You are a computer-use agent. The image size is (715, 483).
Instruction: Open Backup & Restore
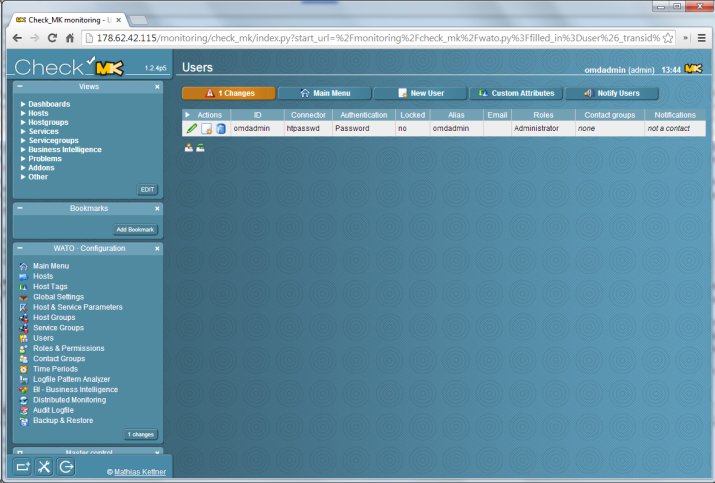point(63,421)
